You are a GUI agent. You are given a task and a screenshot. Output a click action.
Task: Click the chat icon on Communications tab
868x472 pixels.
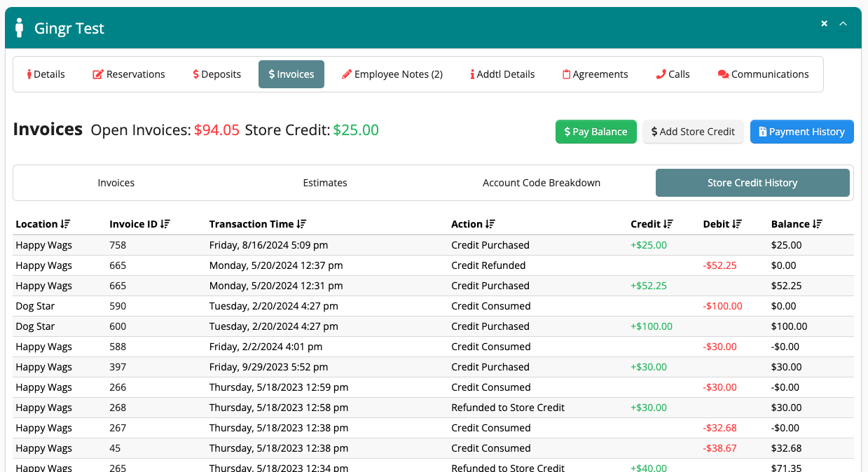coord(723,74)
